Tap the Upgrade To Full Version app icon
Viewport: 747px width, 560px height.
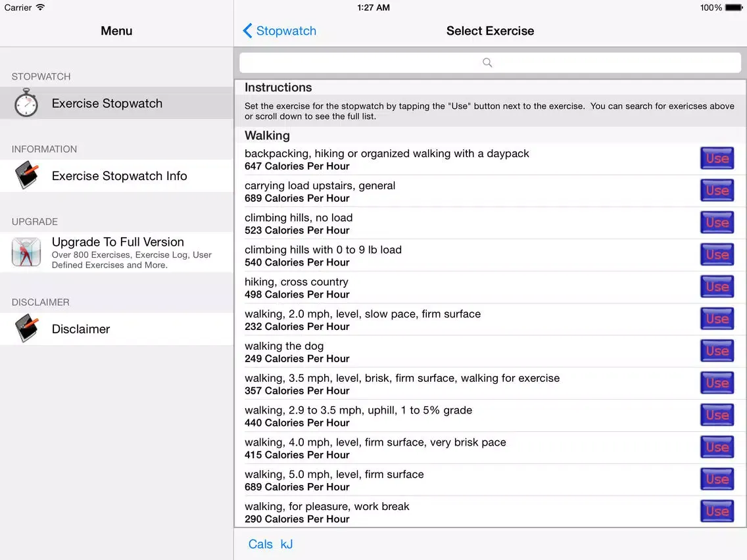pyautogui.click(x=26, y=252)
